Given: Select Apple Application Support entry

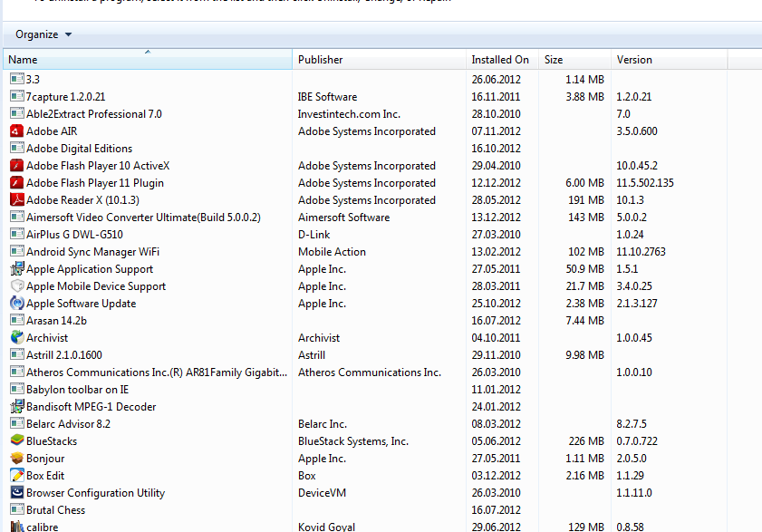Looking at the screenshot, I should click(x=90, y=269).
